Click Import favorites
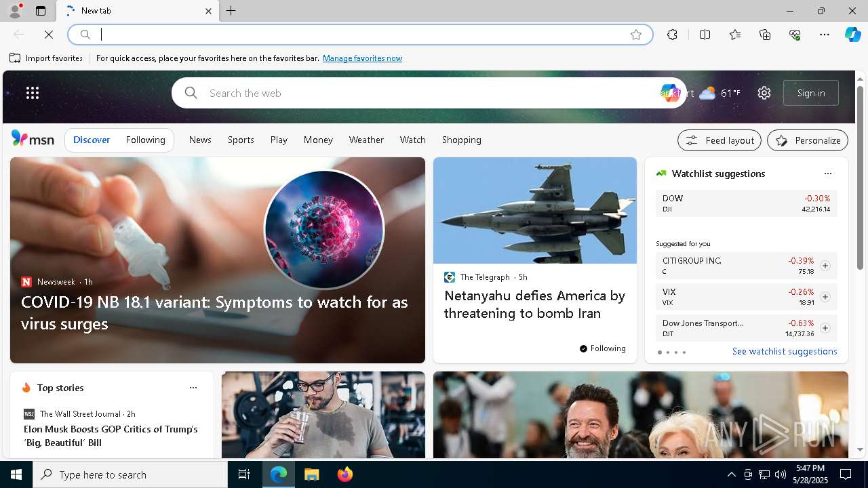Screen dimensions: 868x488 tap(46, 58)
